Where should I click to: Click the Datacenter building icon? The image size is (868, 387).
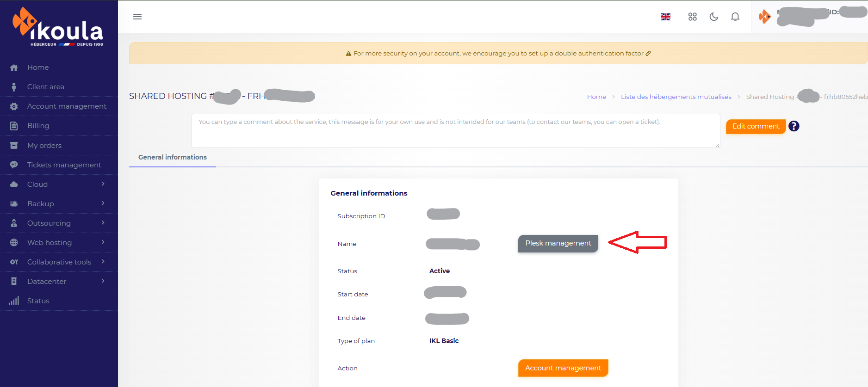pyautogui.click(x=14, y=281)
